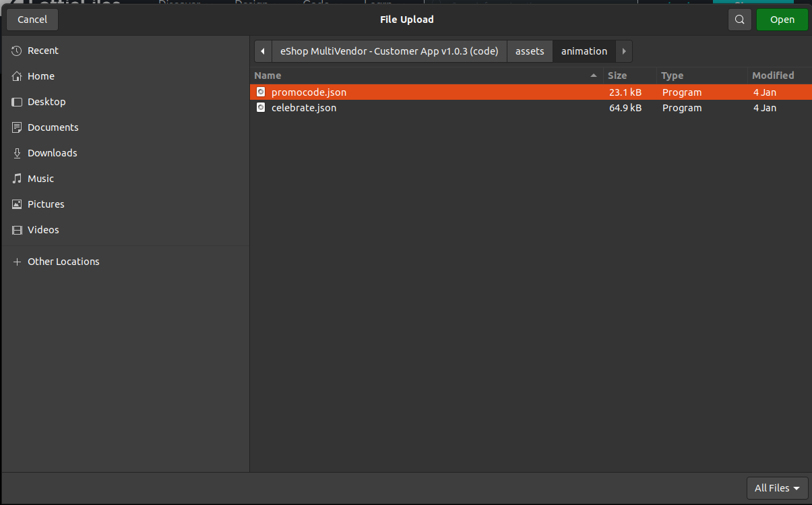This screenshot has height=505, width=812.
Task: Click the Pictures icon in sidebar
Action: pos(17,204)
